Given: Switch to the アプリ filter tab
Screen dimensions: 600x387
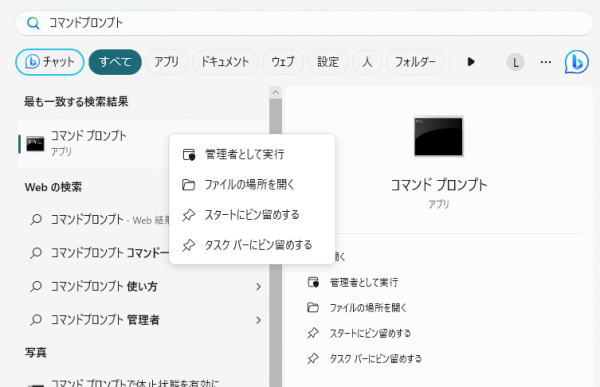Looking at the screenshot, I should [x=166, y=62].
